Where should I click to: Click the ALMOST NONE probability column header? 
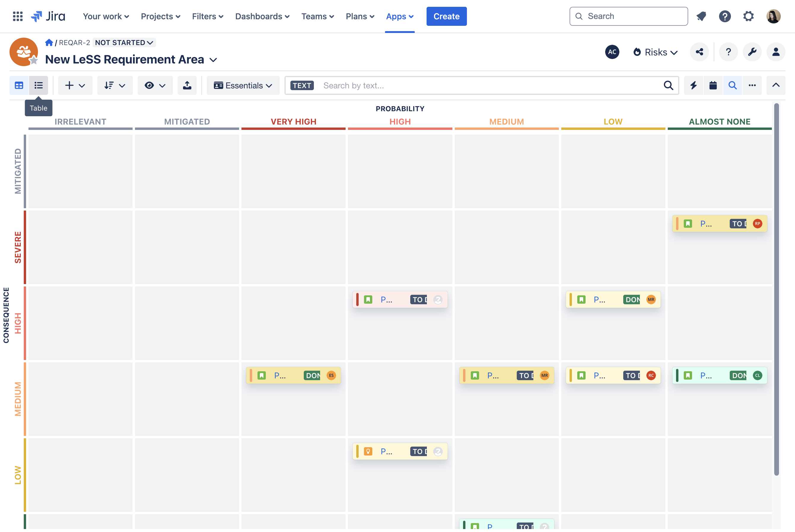(x=720, y=122)
